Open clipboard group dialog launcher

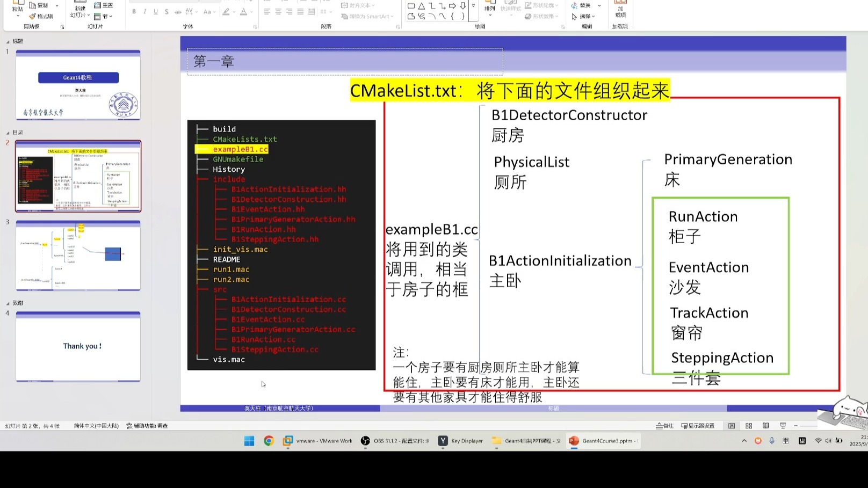62,27
